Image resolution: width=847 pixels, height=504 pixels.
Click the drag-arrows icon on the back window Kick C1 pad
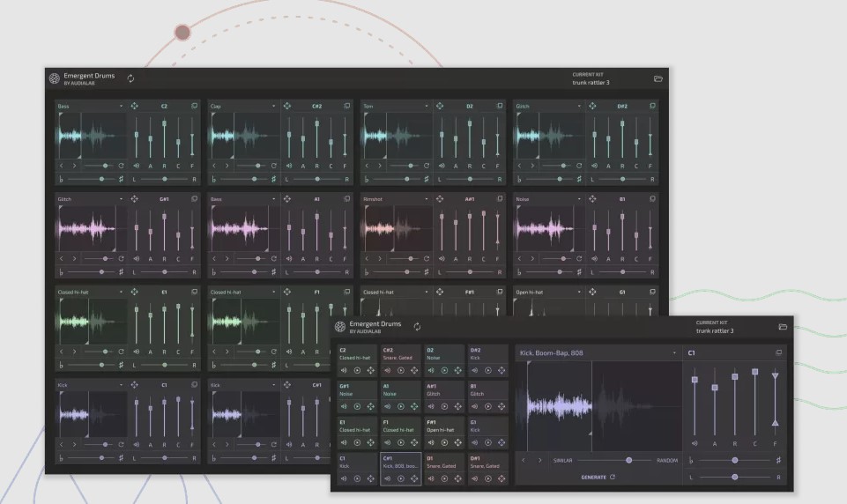(x=135, y=385)
